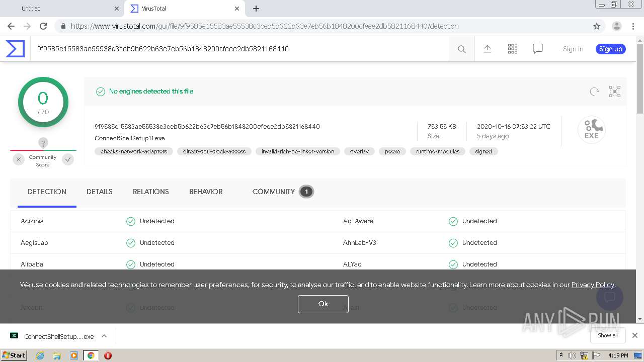Viewport: 644px width, 362px height.
Task: Open the media player taskbar icon
Action: pos(74,355)
